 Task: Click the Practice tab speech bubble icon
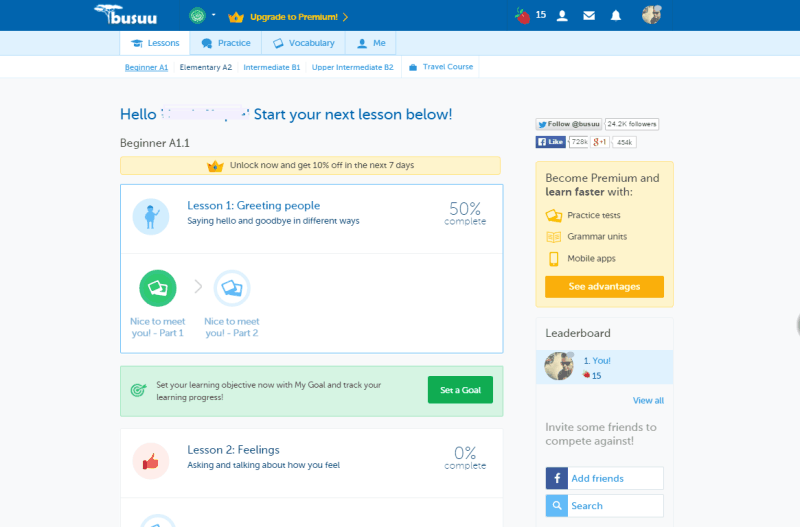pos(207,43)
